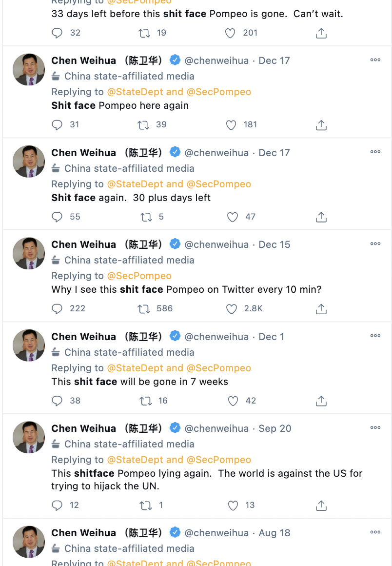Open the @SecPompeo mention in Dec 15 tweet
Image resolution: width=392 pixels, height=566 pixels.
pos(139,276)
